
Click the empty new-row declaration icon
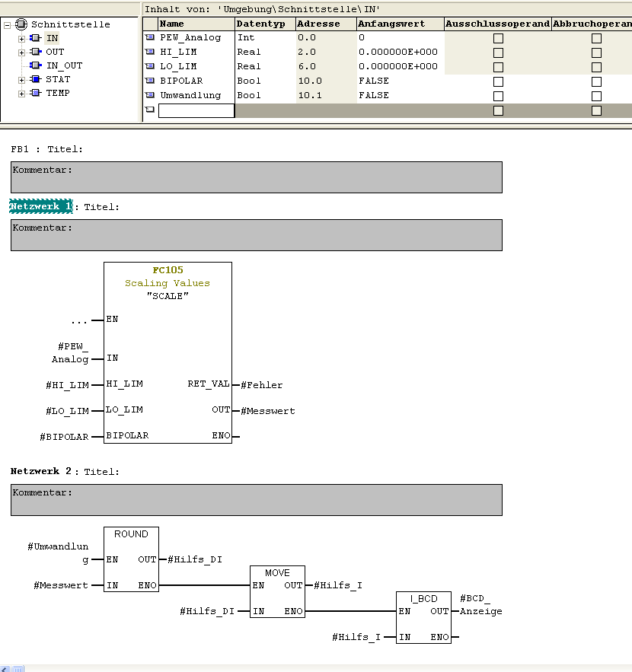[150, 110]
